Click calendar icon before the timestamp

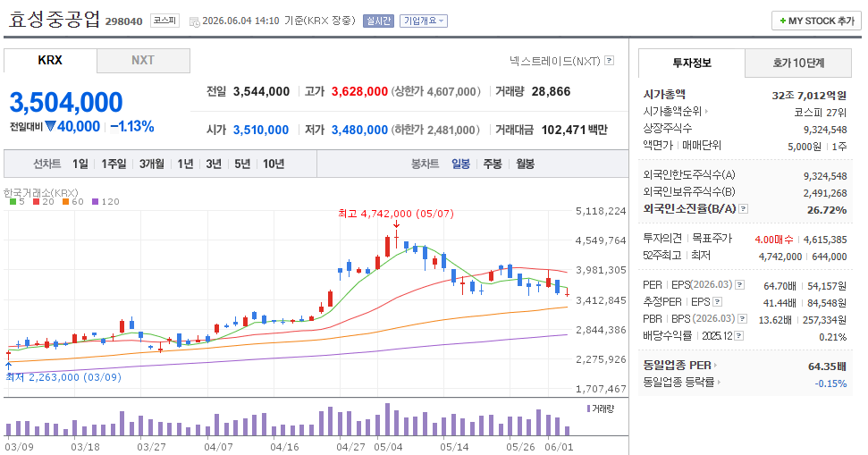point(194,21)
